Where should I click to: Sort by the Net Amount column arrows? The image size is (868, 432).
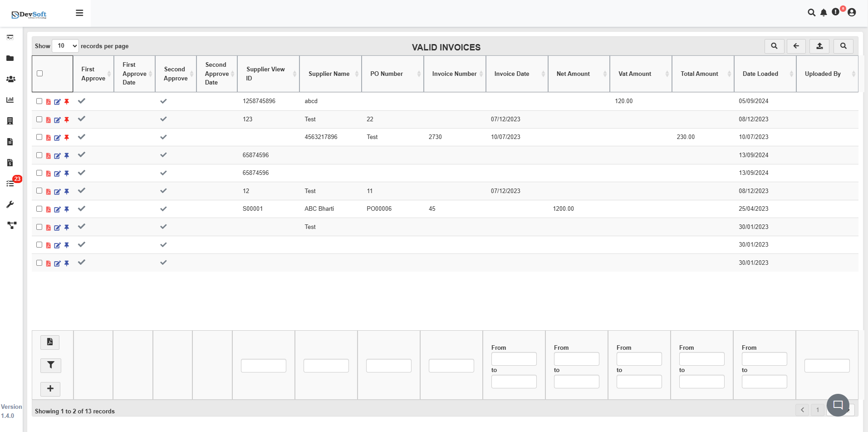(x=606, y=74)
